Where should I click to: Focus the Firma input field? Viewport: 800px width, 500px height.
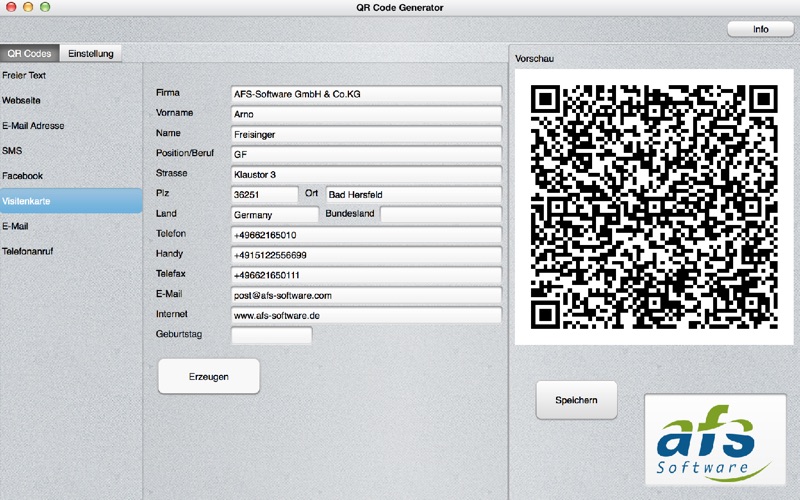click(x=366, y=94)
